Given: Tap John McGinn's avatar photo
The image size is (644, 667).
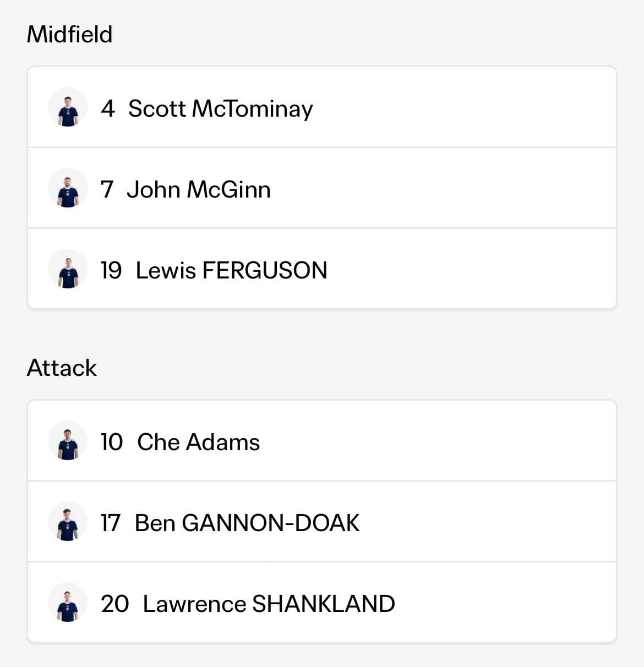Looking at the screenshot, I should (x=68, y=188).
